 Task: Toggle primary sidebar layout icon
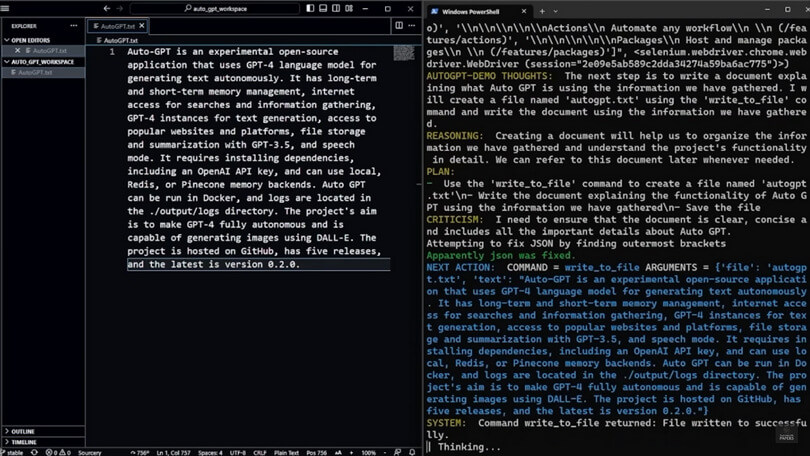click(310, 8)
